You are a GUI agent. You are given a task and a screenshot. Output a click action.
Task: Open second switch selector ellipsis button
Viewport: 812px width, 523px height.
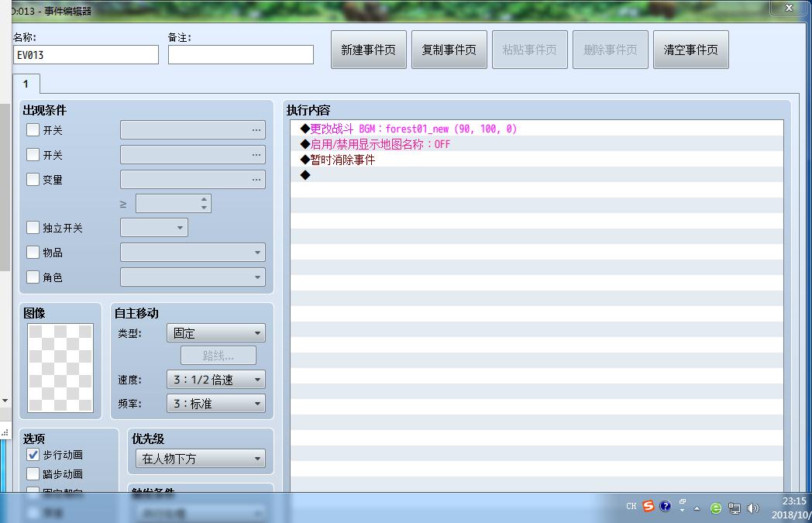pos(256,155)
